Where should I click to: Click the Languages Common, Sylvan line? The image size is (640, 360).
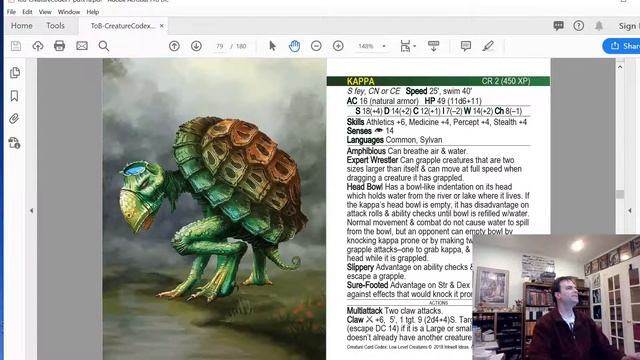click(394, 140)
